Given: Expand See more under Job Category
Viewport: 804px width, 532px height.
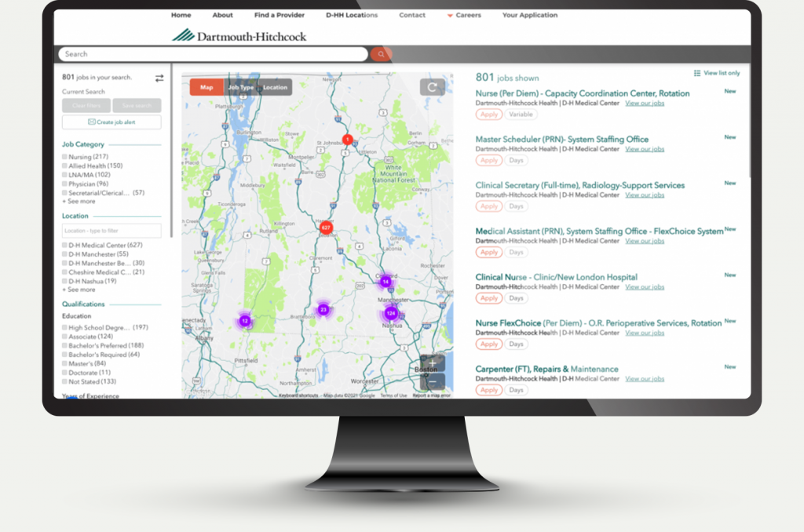Looking at the screenshot, I should 79,202.
